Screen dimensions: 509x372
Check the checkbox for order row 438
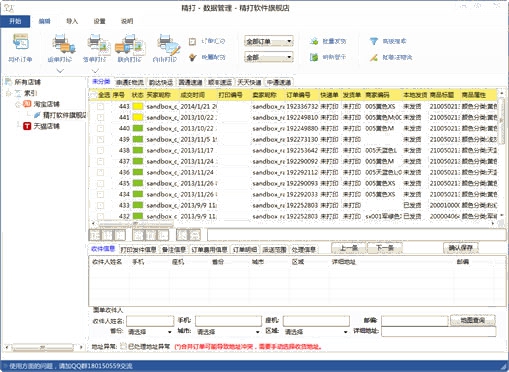(x=100, y=151)
